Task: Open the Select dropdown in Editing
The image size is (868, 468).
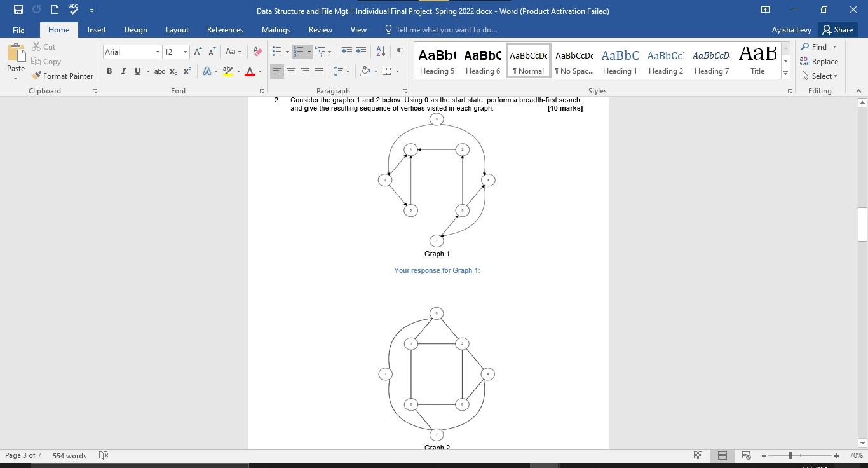Action: click(x=820, y=76)
